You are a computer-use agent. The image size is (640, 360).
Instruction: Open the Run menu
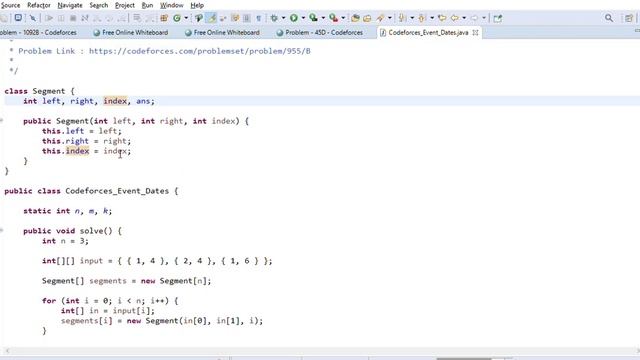(147, 5)
